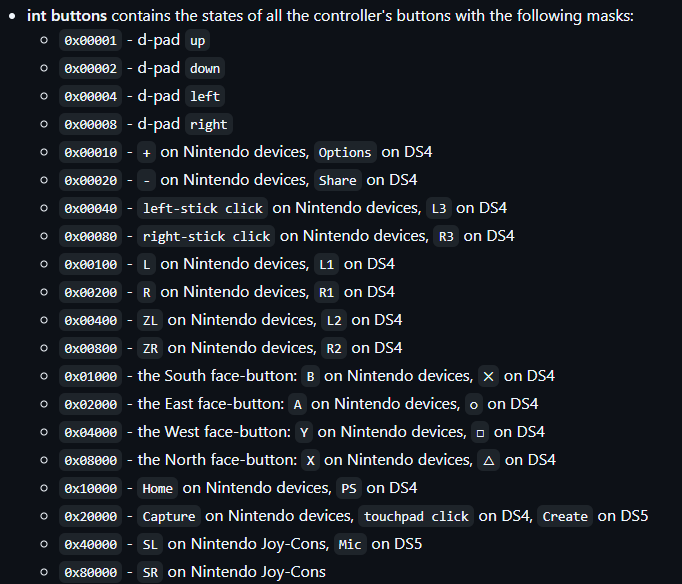Click the 'Home' code label
Image resolution: width=682 pixels, height=584 pixels.
[157, 488]
